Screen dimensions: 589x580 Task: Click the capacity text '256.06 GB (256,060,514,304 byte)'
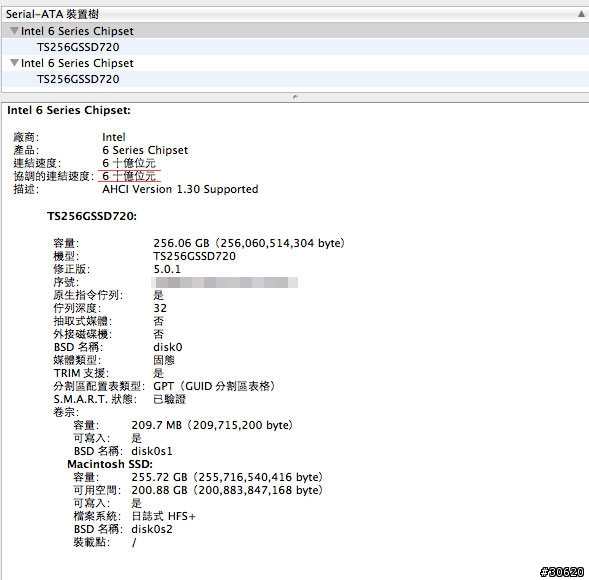tap(249, 243)
